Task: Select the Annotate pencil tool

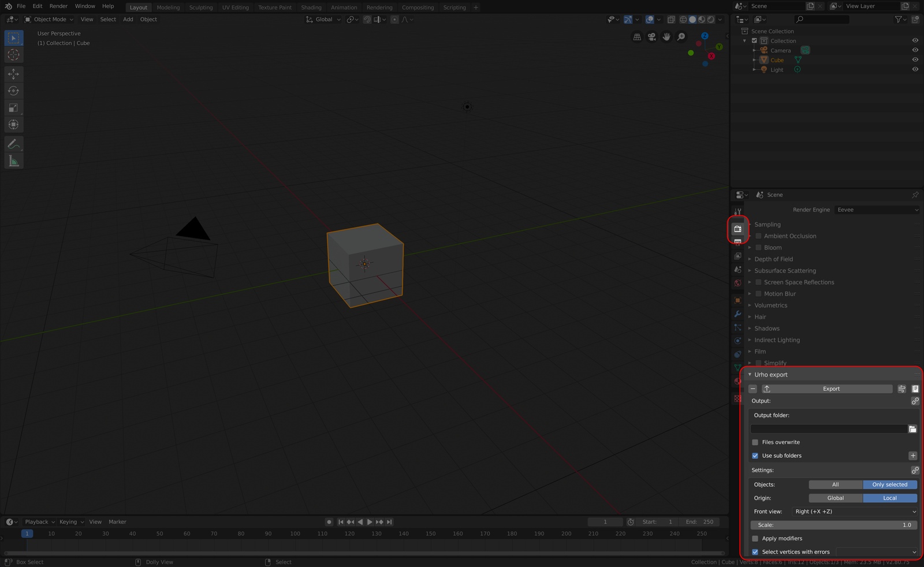Action: pyautogui.click(x=14, y=144)
